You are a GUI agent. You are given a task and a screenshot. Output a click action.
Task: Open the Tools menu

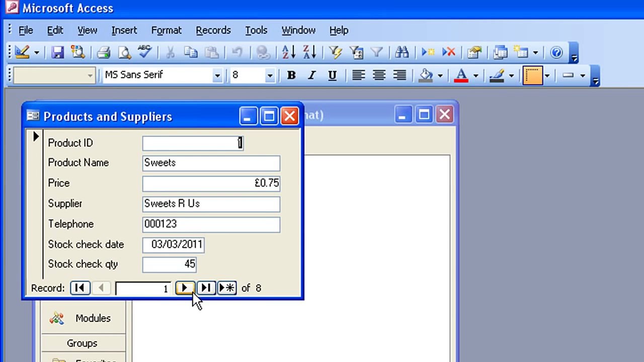(256, 30)
